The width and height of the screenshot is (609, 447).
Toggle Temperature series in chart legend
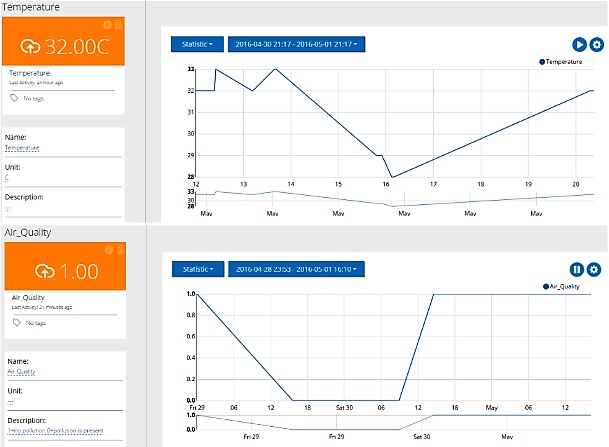(x=574, y=62)
